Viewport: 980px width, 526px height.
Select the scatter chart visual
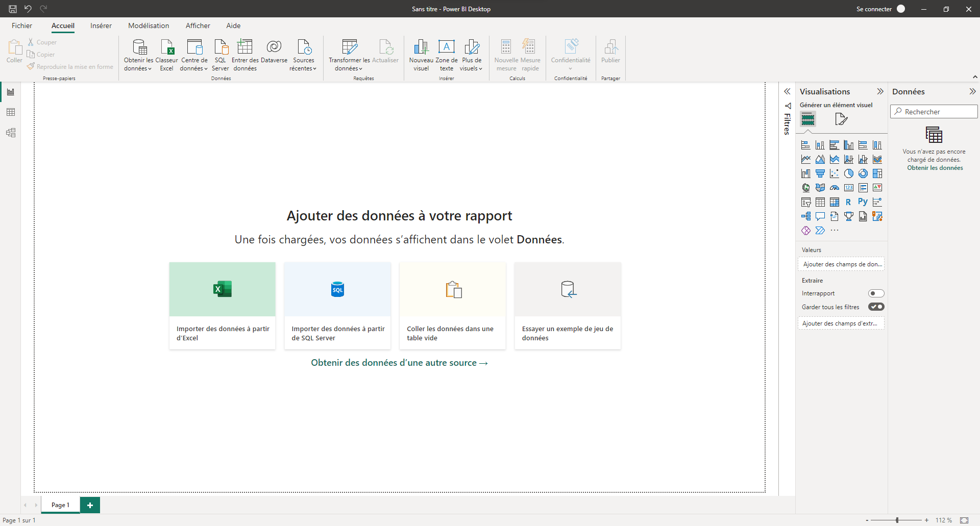pos(835,173)
